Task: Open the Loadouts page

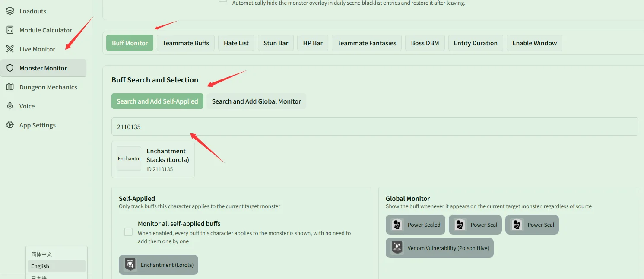Action: (43, 11)
